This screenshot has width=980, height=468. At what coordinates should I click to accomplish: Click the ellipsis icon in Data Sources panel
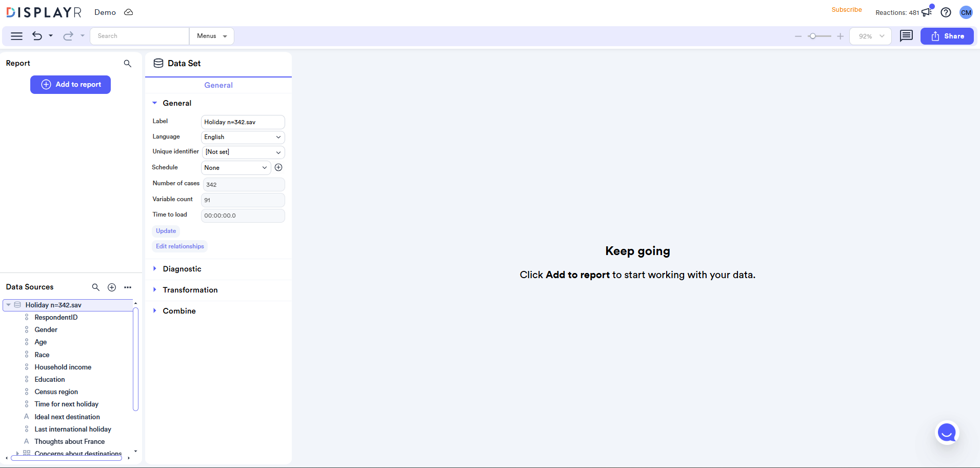pyautogui.click(x=128, y=287)
